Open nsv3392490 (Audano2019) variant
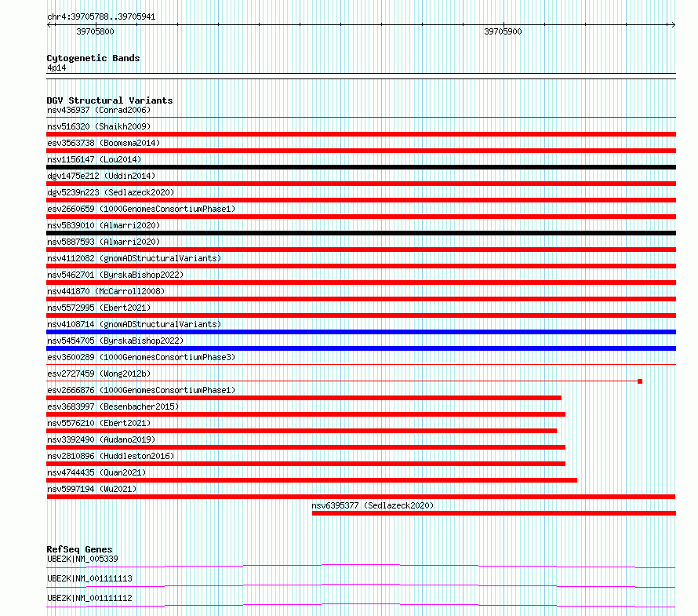Screen dimensions: 698x616 (101, 439)
